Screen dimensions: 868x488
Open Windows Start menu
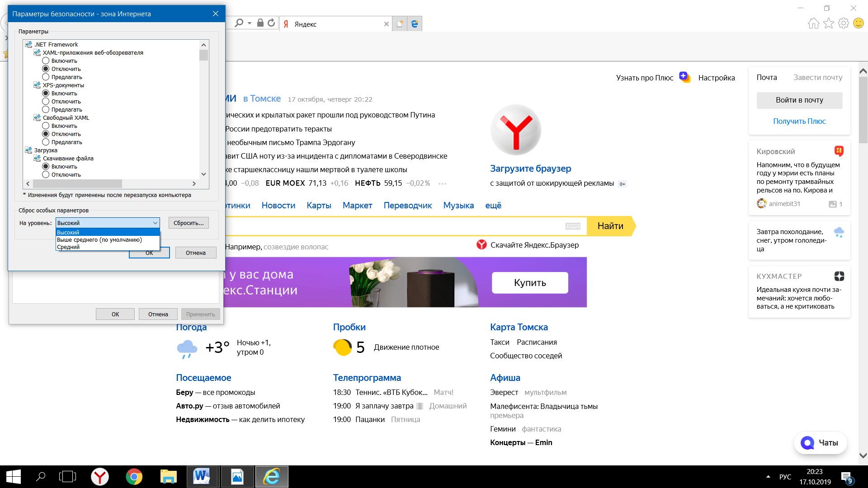(x=14, y=477)
